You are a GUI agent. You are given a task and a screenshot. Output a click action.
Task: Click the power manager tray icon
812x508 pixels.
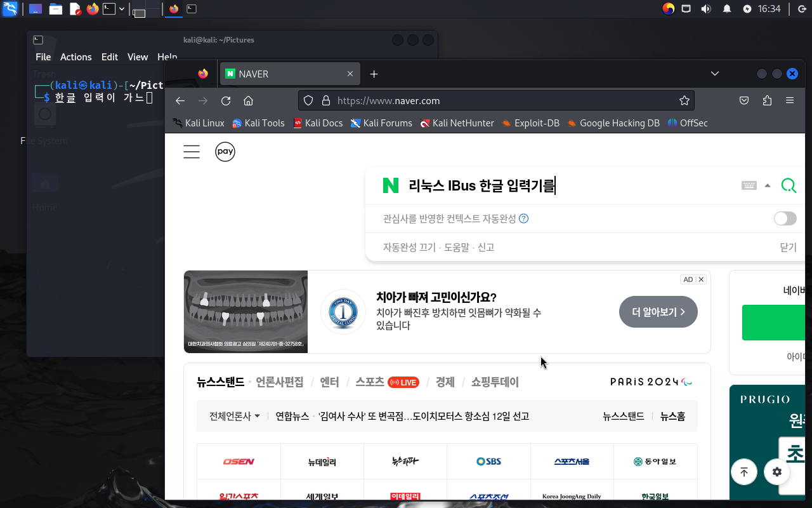[x=747, y=9]
